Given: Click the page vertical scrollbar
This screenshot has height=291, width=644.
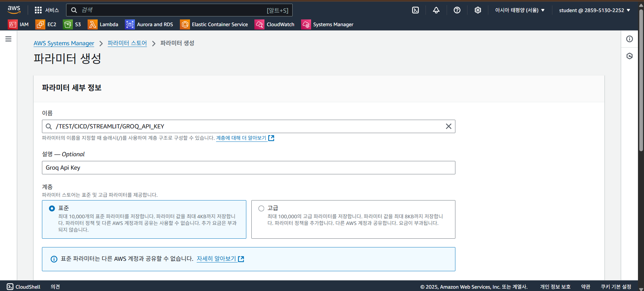Looking at the screenshot, I should pyautogui.click(x=641, y=80).
